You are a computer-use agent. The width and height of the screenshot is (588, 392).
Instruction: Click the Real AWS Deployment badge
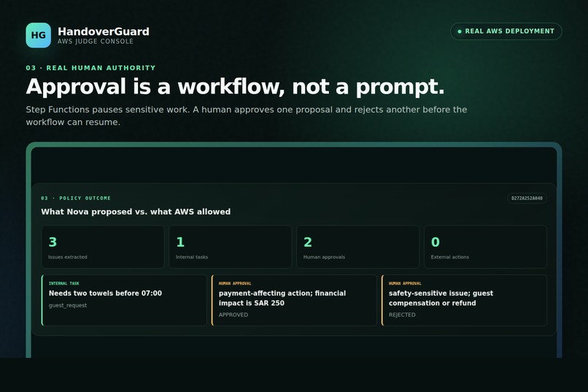[x=506, y=31]
